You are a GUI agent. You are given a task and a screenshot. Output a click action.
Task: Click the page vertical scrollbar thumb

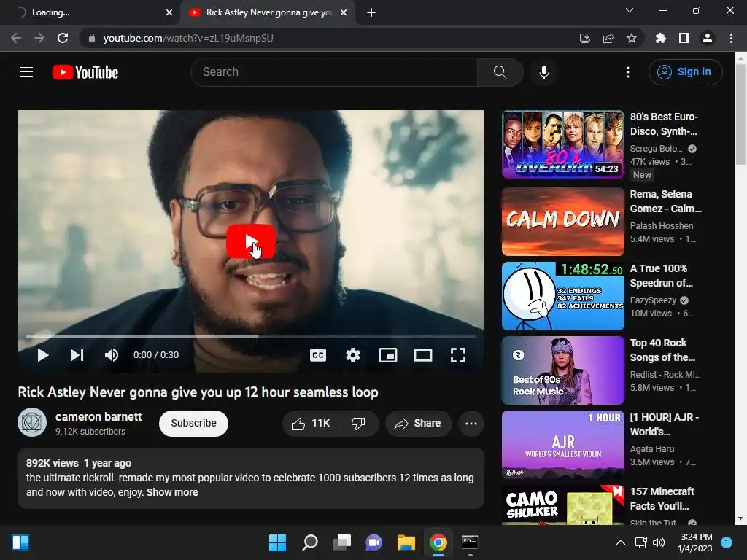pos(740,114)
